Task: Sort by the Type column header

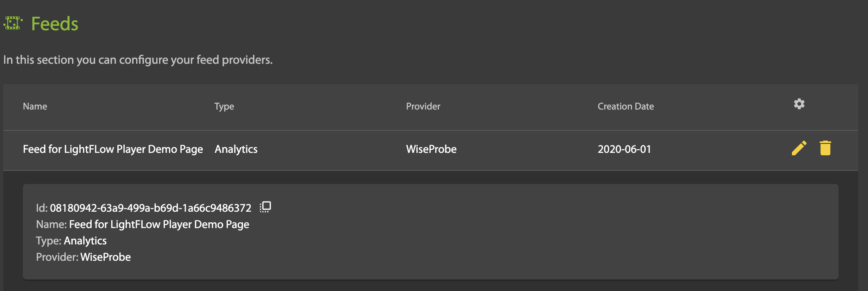Action: (x=224, y=106)
